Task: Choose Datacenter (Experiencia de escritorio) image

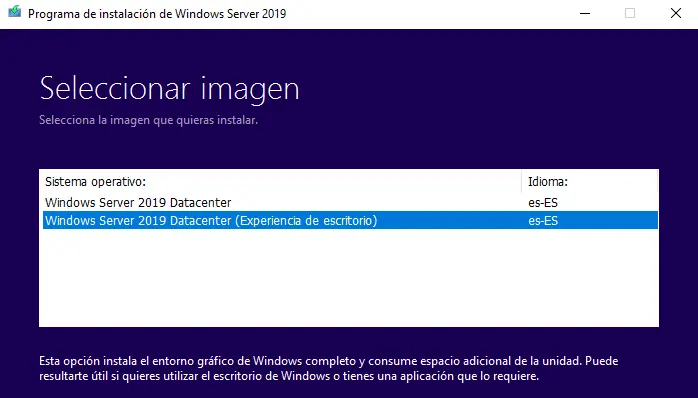Action: 350,220
